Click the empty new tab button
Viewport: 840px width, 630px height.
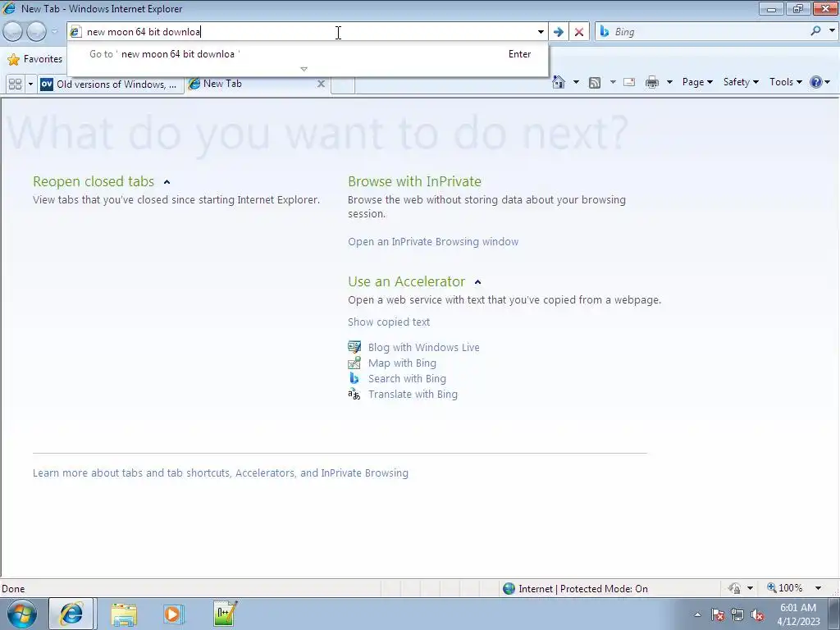point(343,84)
